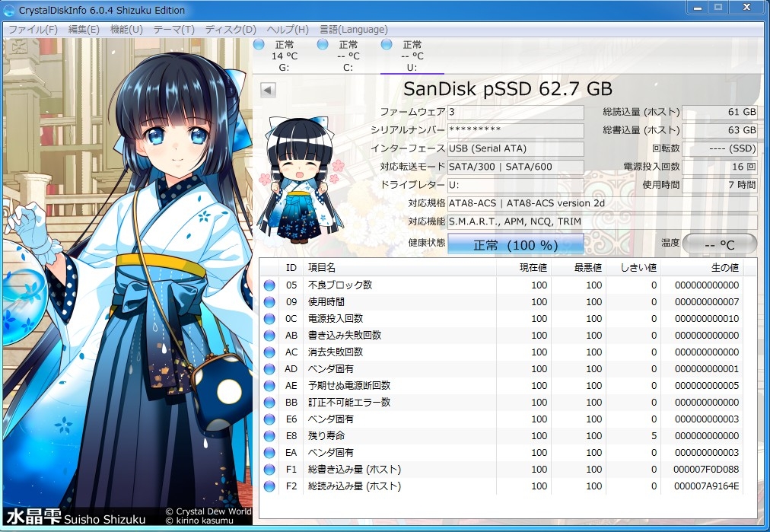
Task: Click the インターフェース USB (Serial ATA) field
Action: (516, 148)
